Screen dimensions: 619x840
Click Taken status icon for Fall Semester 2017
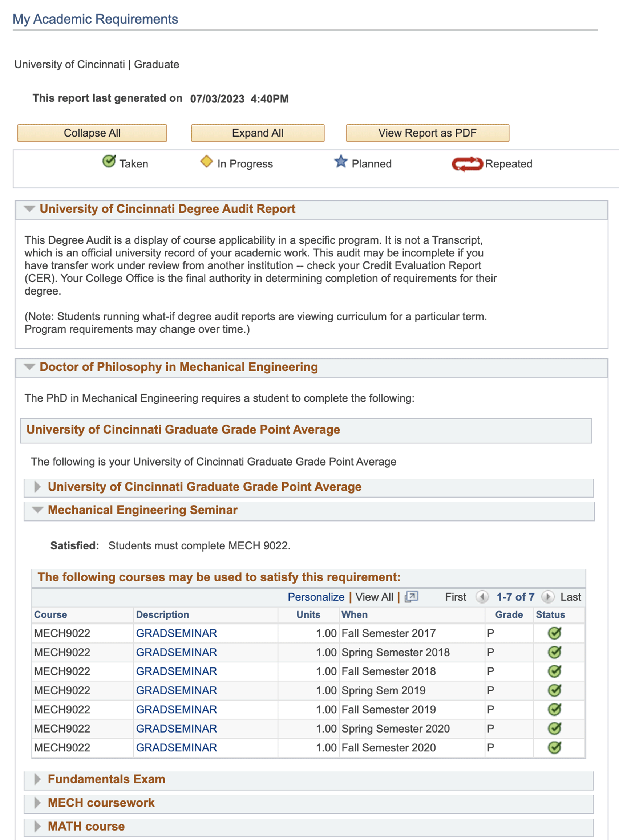point(554,633)
